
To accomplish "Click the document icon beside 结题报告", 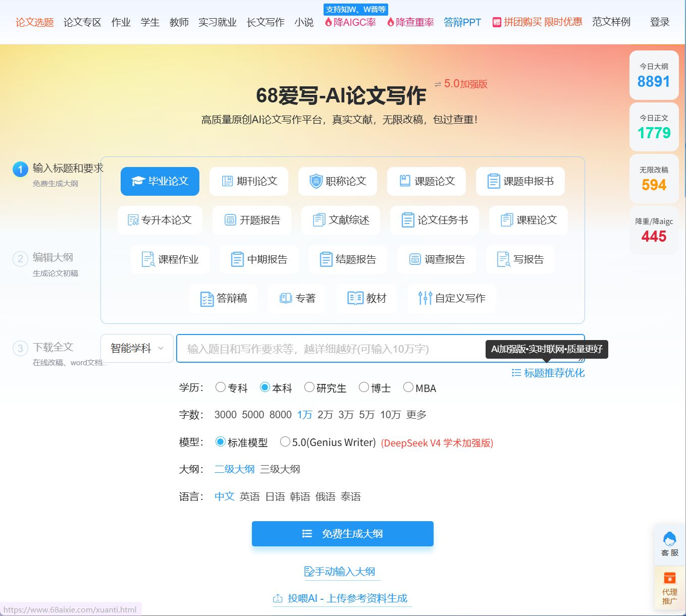I will (x=326, y=259).
